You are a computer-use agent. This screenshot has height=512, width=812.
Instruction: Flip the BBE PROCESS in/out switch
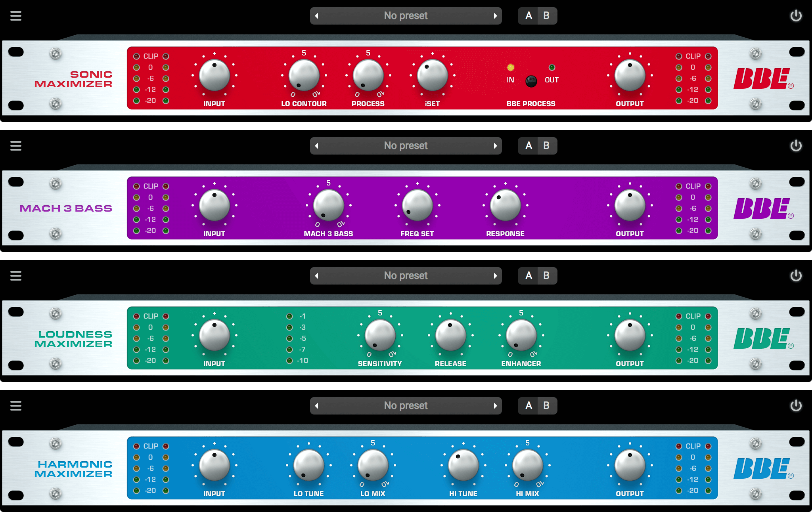coord(531,81)
